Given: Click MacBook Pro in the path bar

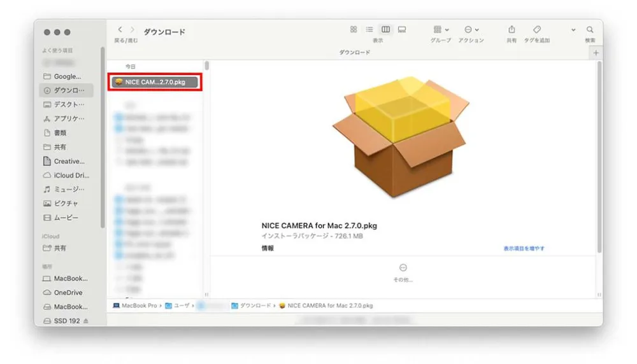Looking at the screenshot, I should pyautogui.click(x=135, y=305).
